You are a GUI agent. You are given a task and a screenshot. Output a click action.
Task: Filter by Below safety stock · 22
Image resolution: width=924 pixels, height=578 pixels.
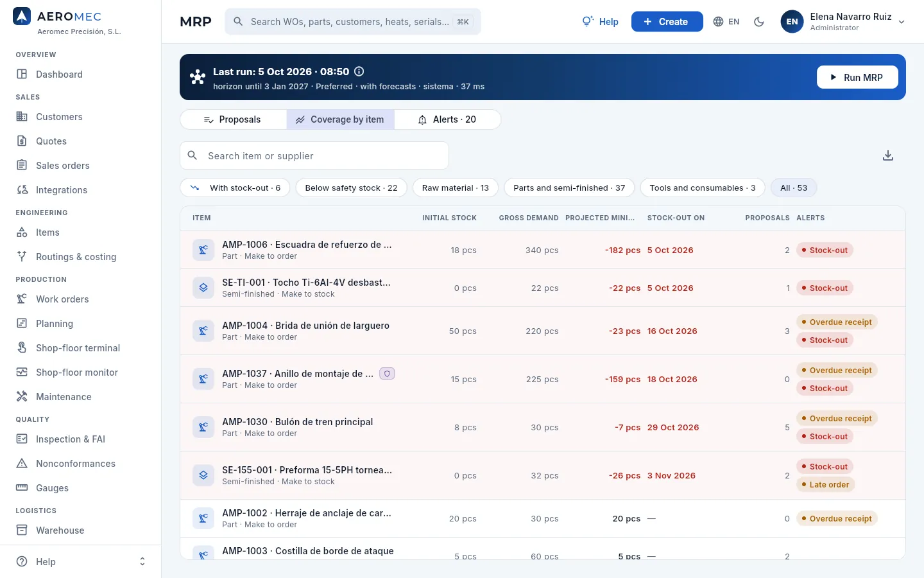tap(351, 188)
